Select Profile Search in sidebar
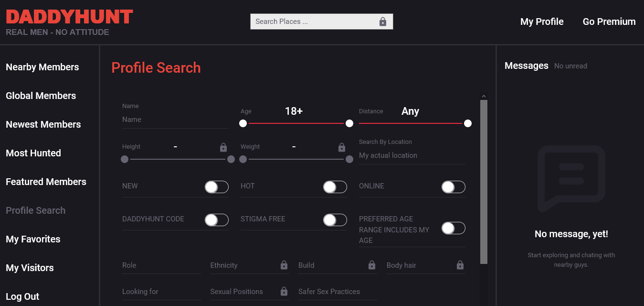The height and width of the screenshot is (306, 644). (x=36, y=210)
